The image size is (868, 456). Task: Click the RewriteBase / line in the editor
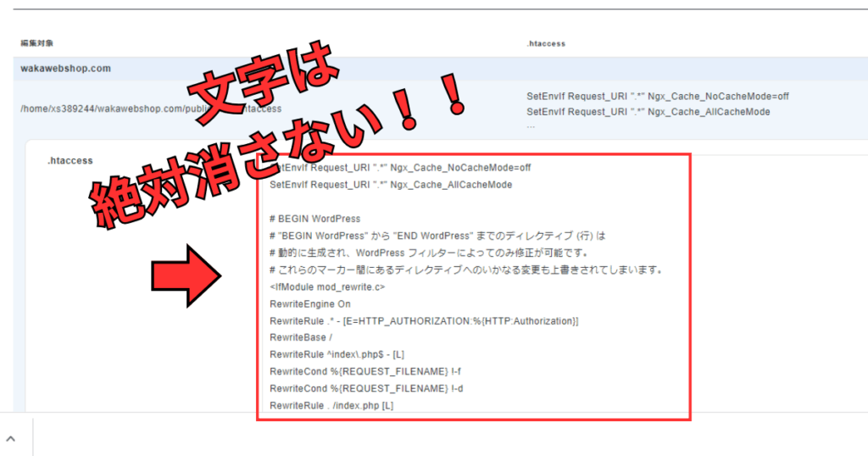(297, 336)
